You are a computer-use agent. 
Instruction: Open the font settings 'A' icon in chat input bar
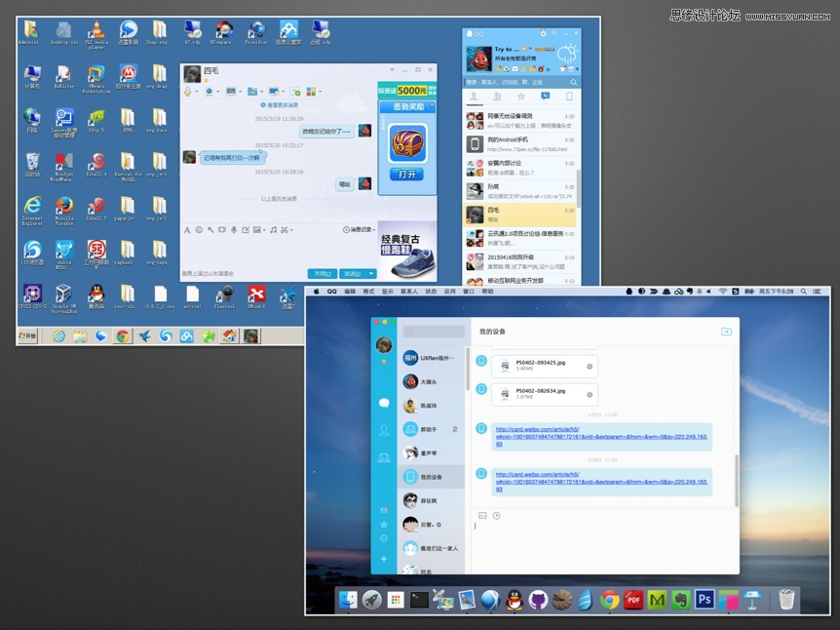187,230
